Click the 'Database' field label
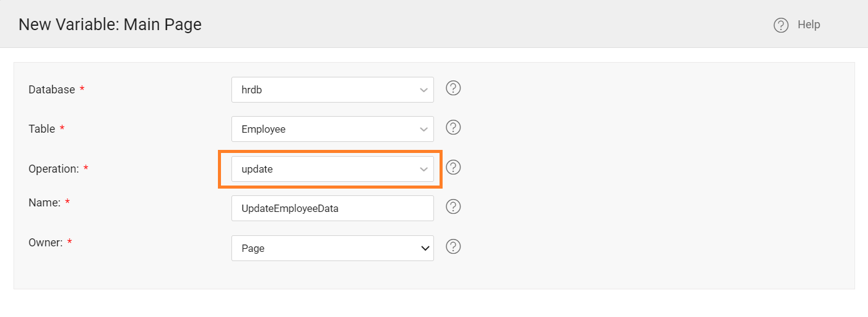 tap(52, 90)
